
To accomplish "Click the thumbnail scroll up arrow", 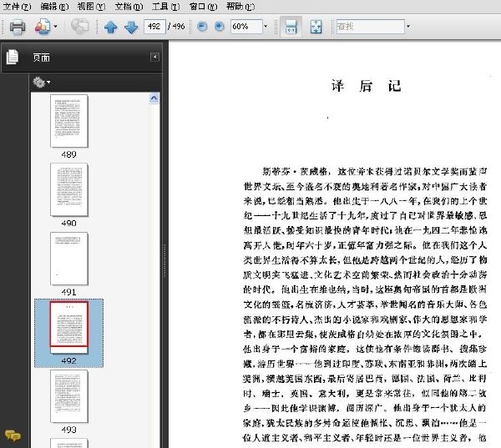I will click(x=154, y=98).
